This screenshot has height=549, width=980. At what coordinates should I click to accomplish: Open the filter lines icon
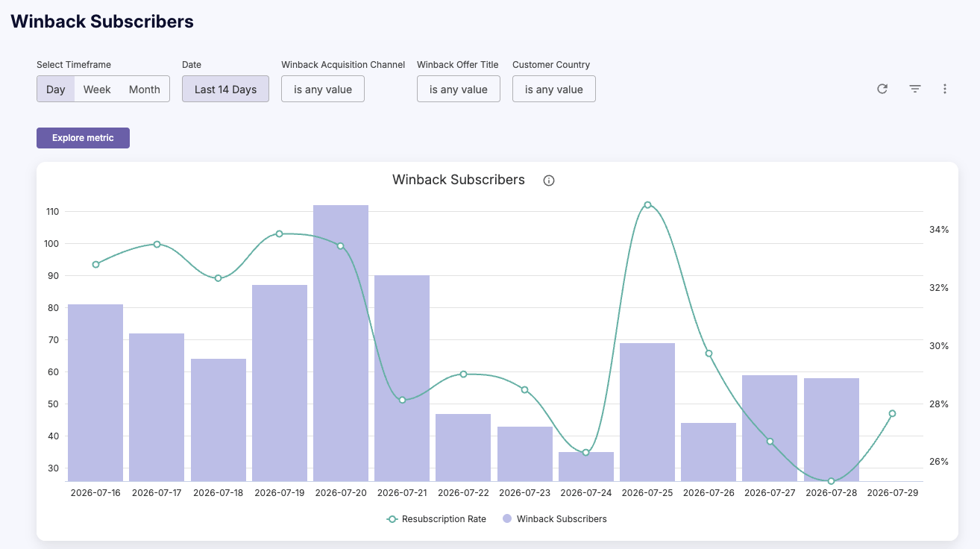tap(915, 89)
